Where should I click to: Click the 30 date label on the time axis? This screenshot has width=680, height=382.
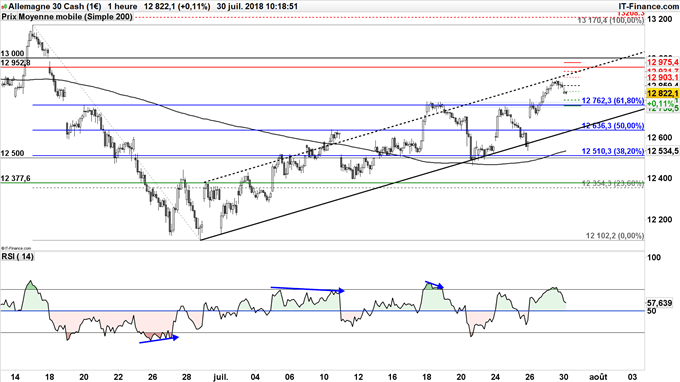(564, 376)
